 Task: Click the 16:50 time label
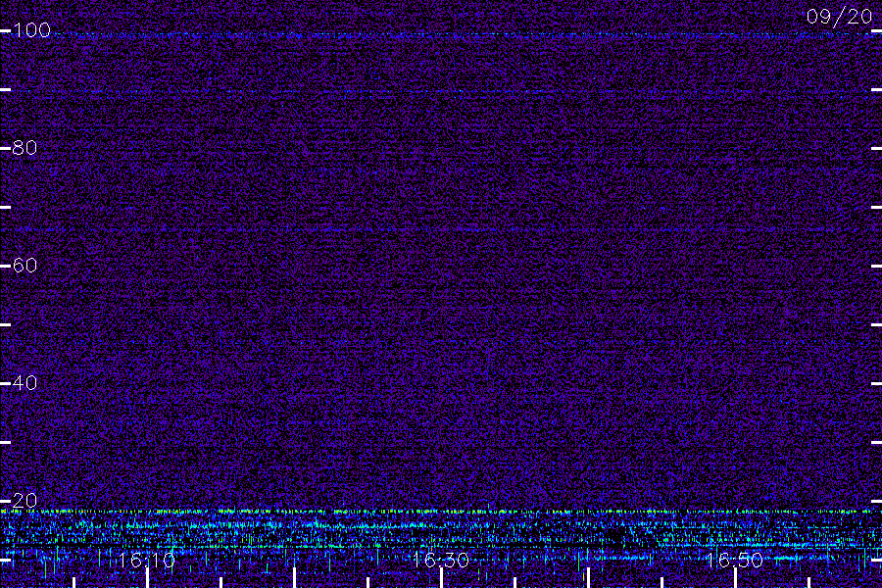coord(735,561)
